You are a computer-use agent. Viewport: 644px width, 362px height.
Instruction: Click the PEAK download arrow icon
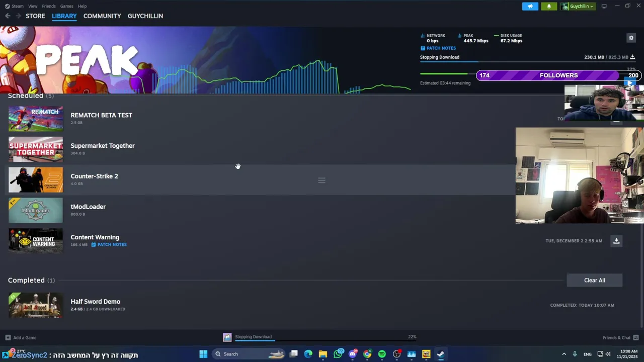tap(632, 57)
